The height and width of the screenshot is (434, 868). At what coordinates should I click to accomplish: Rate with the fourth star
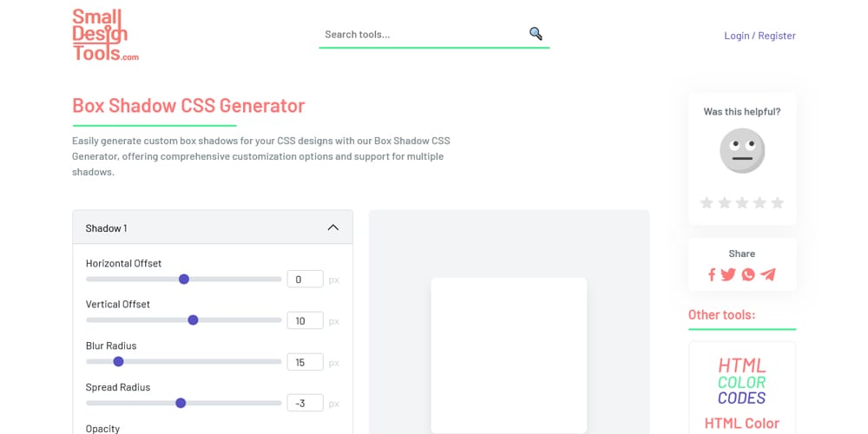pos(759,202)
